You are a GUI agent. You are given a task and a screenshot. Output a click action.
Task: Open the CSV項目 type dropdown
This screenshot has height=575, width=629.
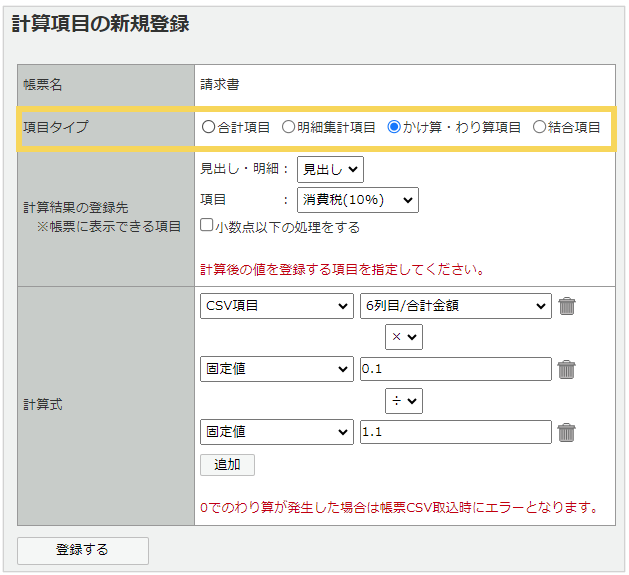tap(277, 306)
